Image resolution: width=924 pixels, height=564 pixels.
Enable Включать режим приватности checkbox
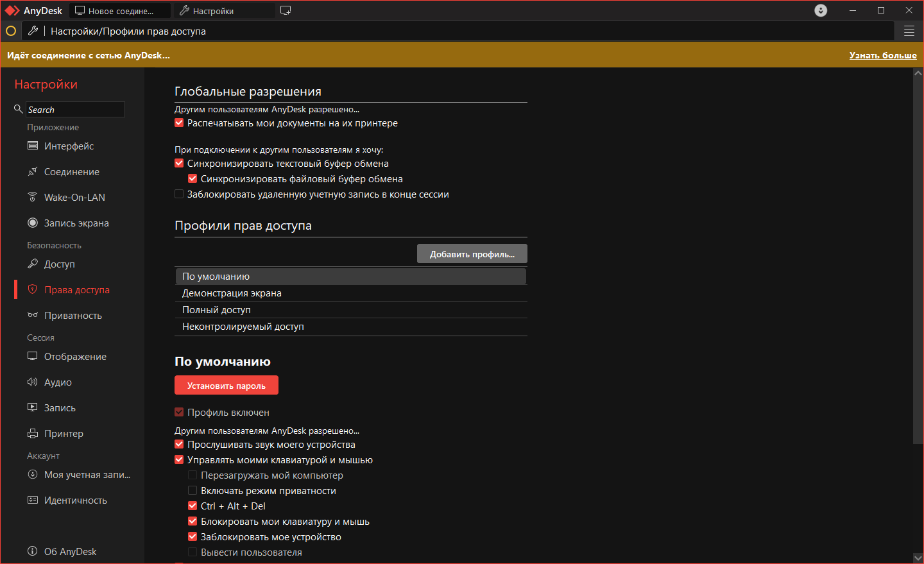pos(193,490)
